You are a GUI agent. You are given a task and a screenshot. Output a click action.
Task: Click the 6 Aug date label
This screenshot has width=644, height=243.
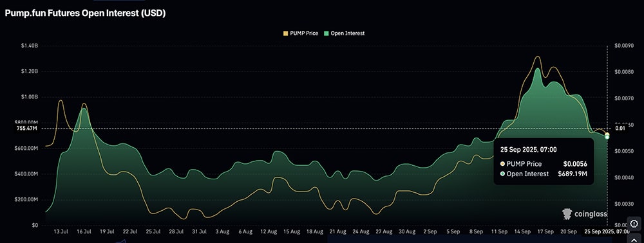[245, 232]
